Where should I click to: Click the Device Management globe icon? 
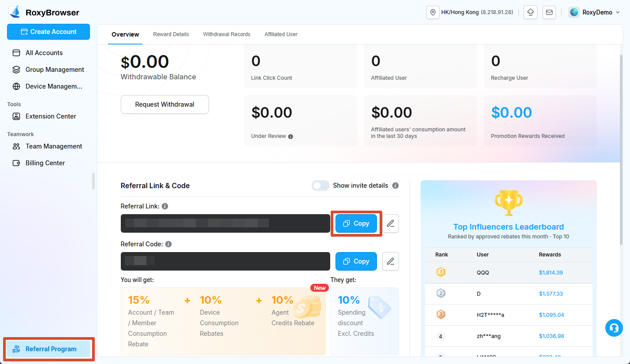click(16, 86)
